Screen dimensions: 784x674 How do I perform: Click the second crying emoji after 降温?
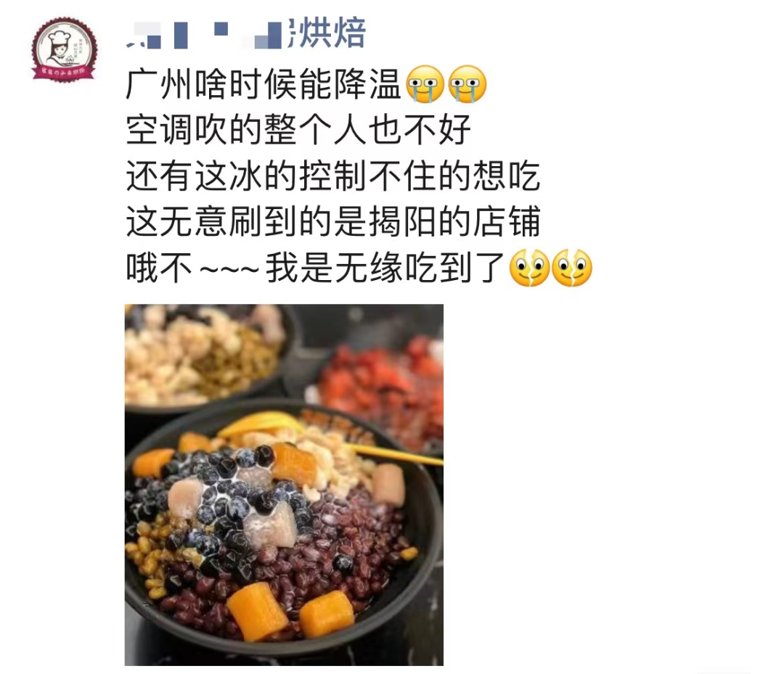[467, 84]
